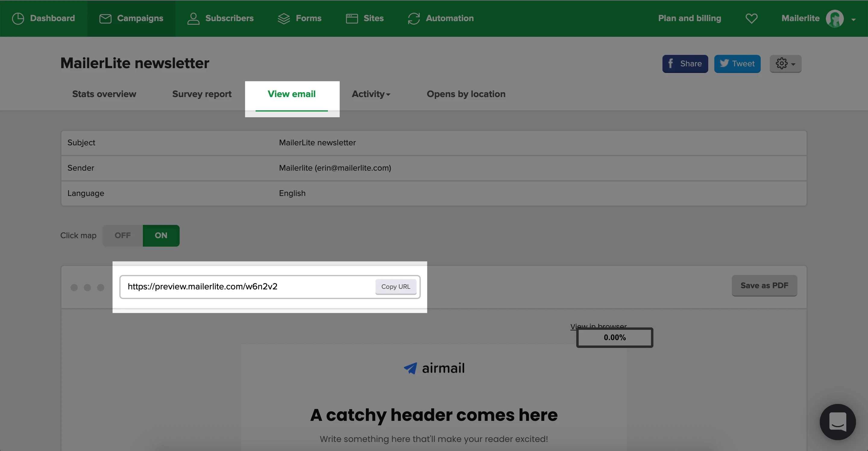Share the newsletter on Facebook
The height and width of the screenshot is (451, 868).
tap(685, 64)
